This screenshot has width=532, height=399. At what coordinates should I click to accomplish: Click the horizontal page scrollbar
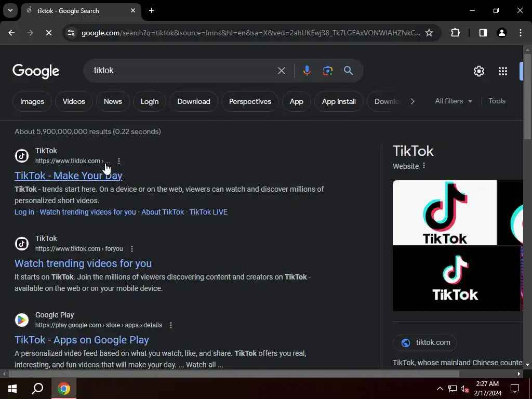pos(234,374)
